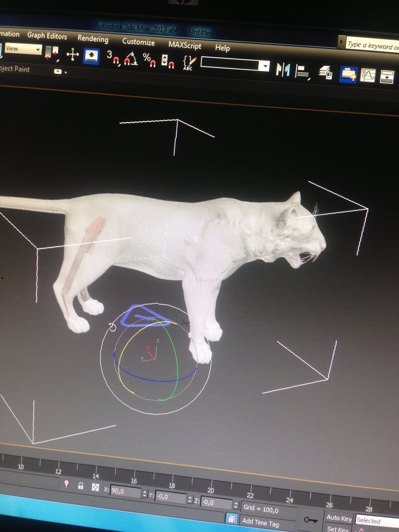This screenshot has height=532, width=399.
Task: Expand the arrow left of search field
Action: tap(341, 42)
